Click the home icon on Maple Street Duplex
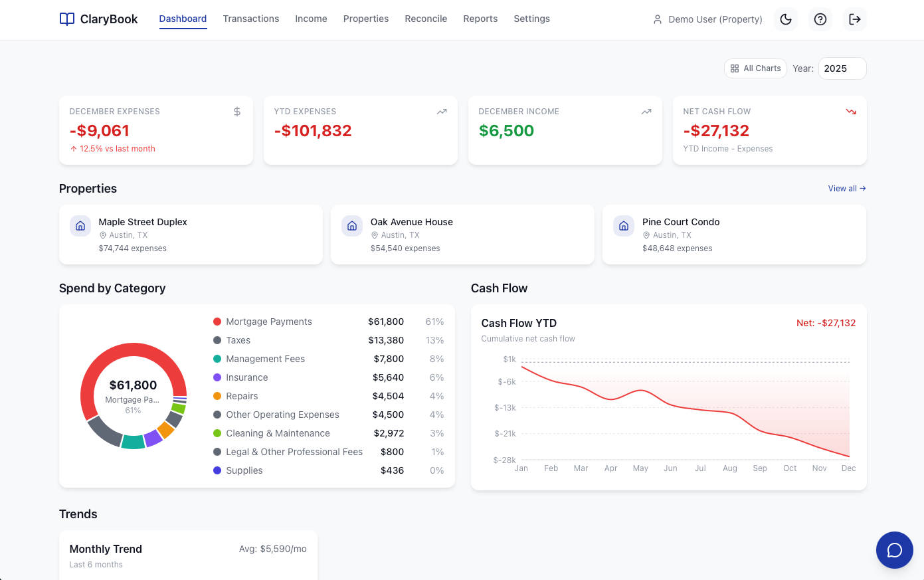Viewport: 924px width, 580px height. (80, 226)
